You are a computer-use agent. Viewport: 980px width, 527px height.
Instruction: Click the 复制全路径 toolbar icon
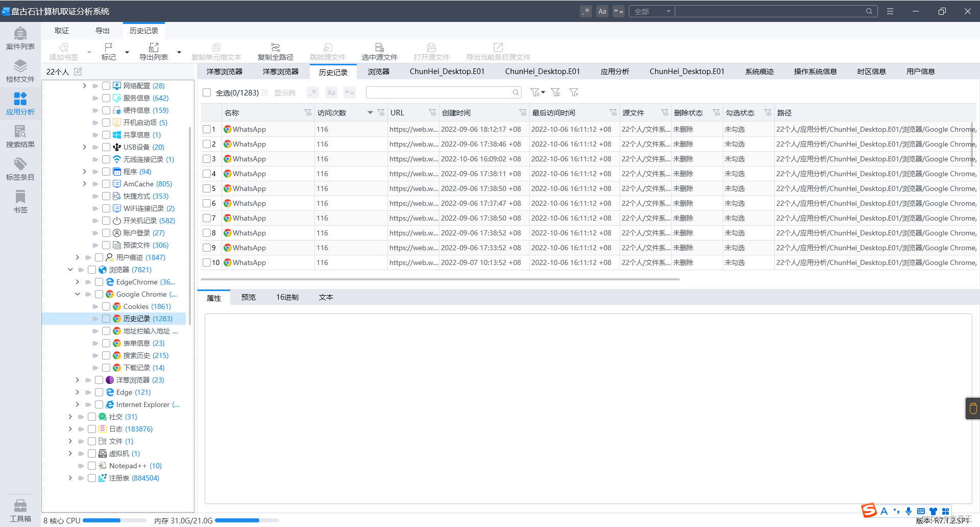coord(276,52)
